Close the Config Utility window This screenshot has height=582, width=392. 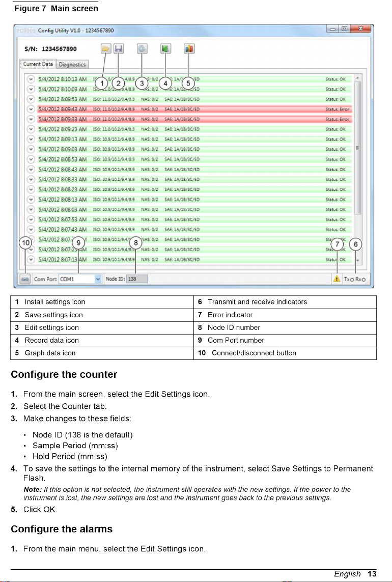point(360,29)
